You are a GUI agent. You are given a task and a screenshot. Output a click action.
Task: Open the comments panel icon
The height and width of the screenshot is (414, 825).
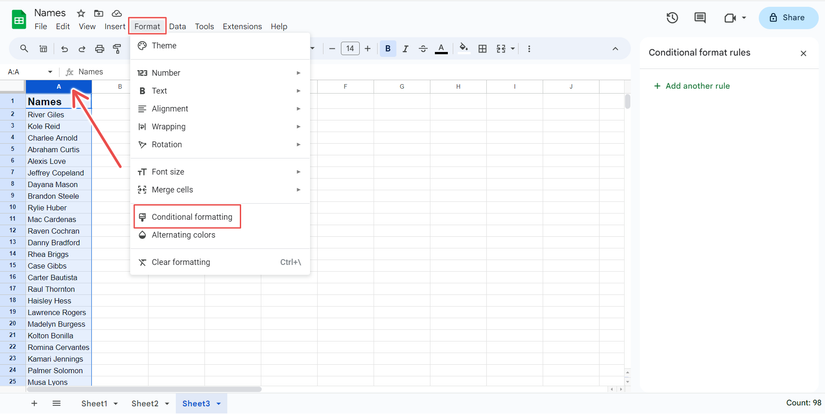tap(700, 18)
